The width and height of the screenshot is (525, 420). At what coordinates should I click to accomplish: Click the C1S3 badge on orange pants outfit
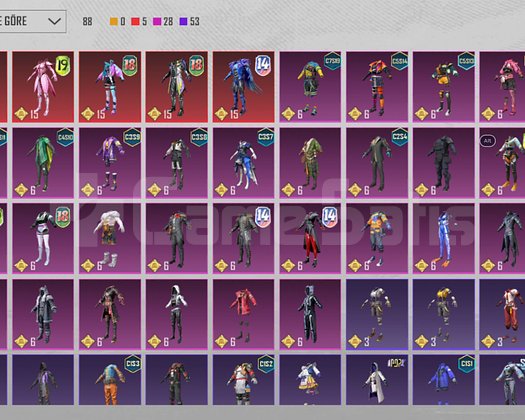(x=132, y=364)
